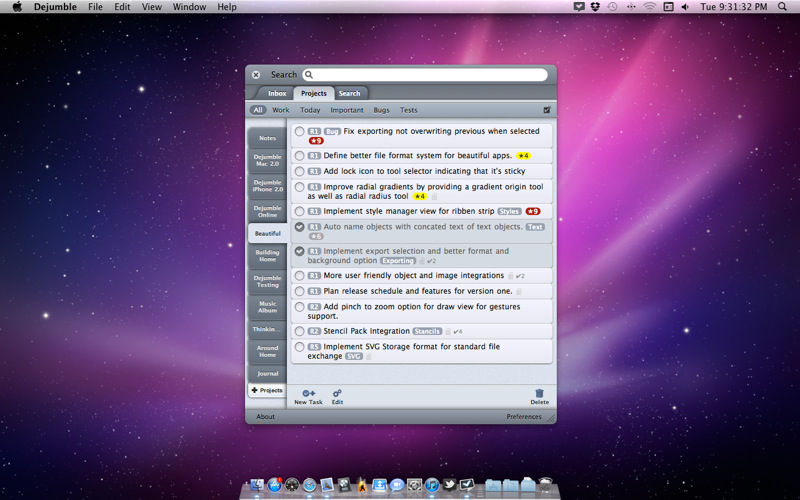Click the Stencils tag on Stencil Pack Integration
800x500 pixels.
click(427, 331)
